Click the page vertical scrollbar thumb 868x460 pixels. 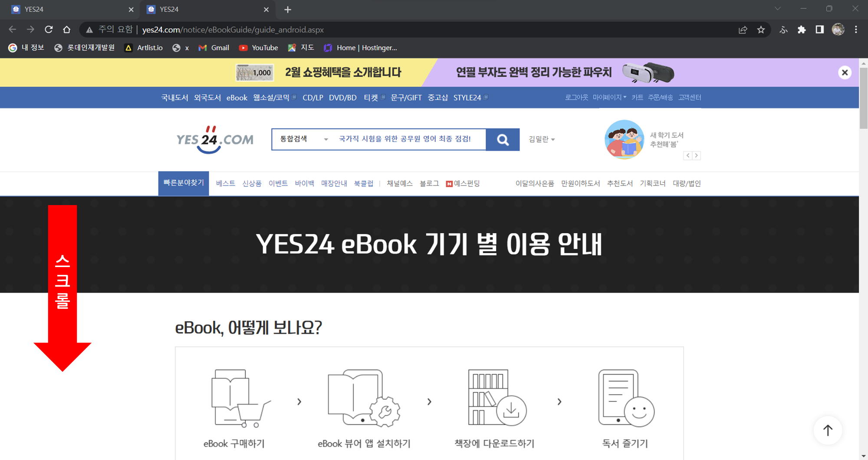(863, 98)
